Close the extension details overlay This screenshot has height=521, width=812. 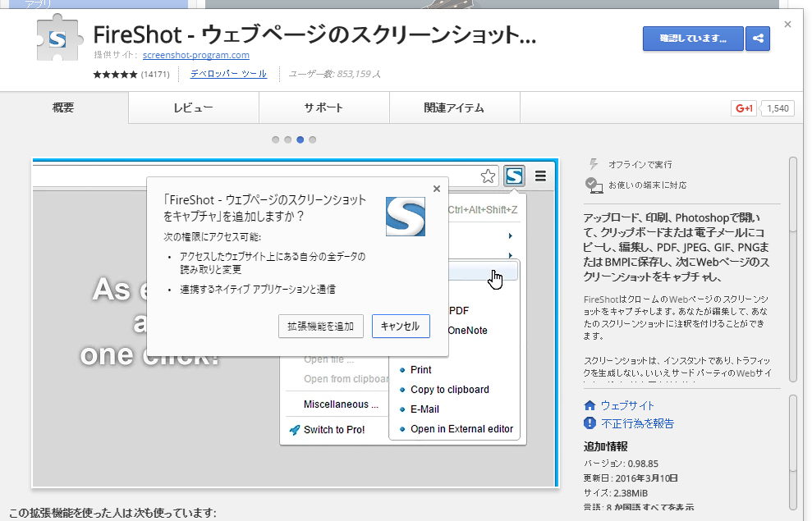pyautogui.click(x=787, y=25)
